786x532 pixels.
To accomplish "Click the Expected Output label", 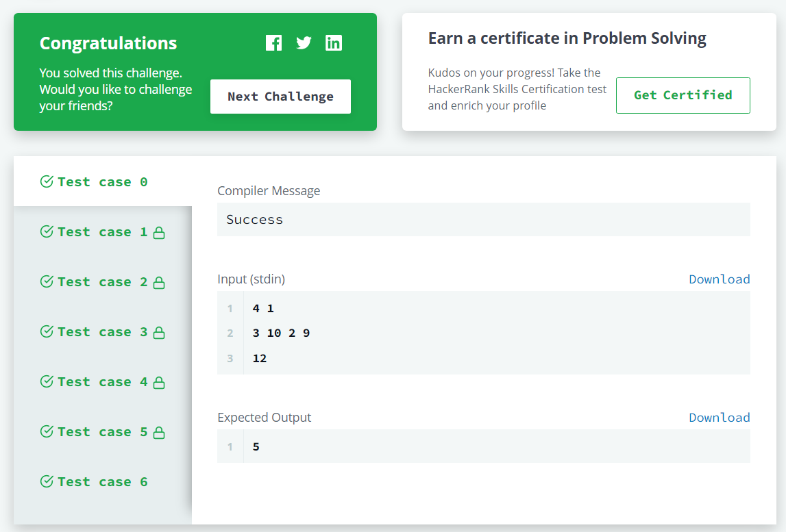I will click(265, 417).
